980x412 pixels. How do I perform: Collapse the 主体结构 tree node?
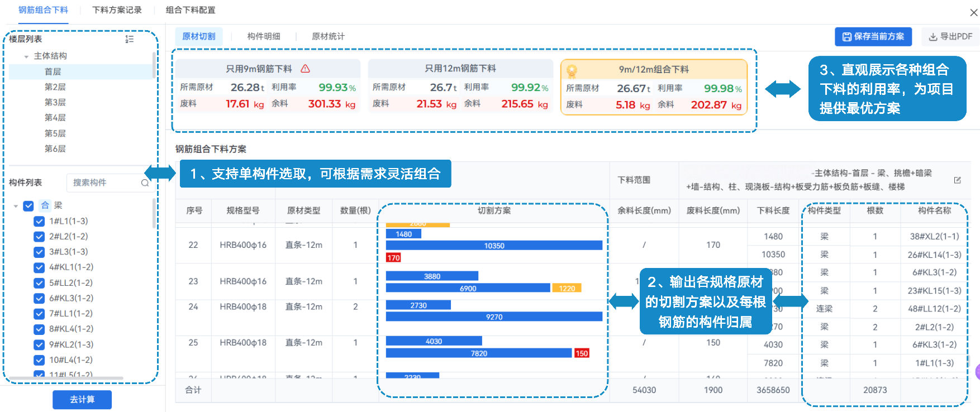(26, 56)
